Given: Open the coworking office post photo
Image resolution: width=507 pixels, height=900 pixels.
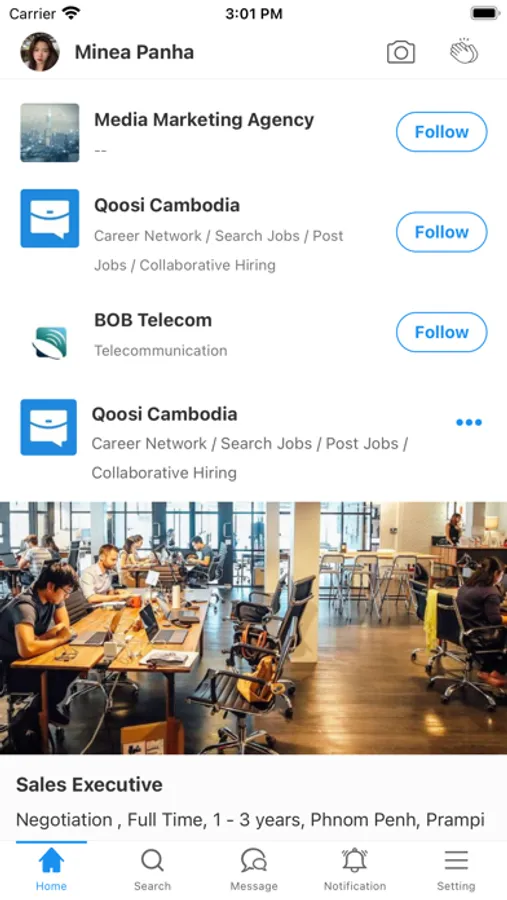Looking at the screenshot, I should click(253, 628).
